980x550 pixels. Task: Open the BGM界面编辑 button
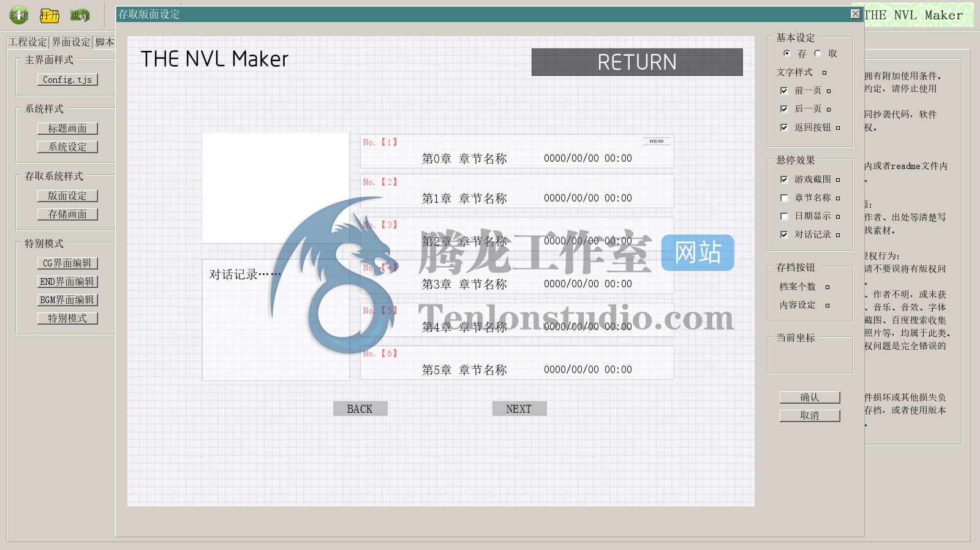pyautogui.click(x=67, y=300)
